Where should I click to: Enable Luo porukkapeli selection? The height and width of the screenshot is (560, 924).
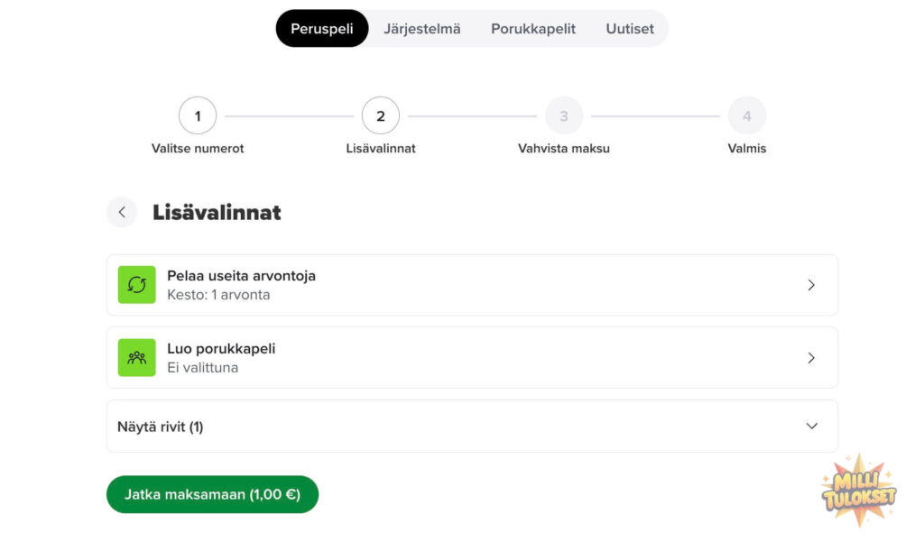point(473,357)
